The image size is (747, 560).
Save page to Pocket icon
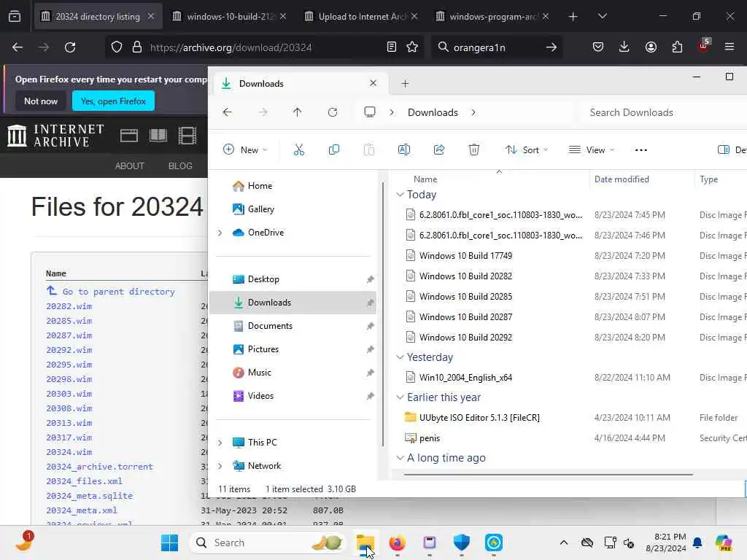598,47
